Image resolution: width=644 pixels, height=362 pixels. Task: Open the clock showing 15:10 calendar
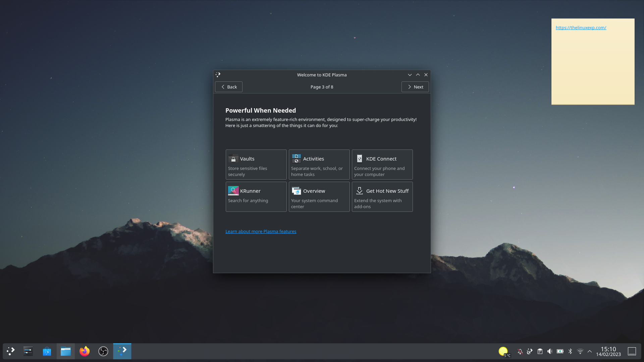click(608, 351)
